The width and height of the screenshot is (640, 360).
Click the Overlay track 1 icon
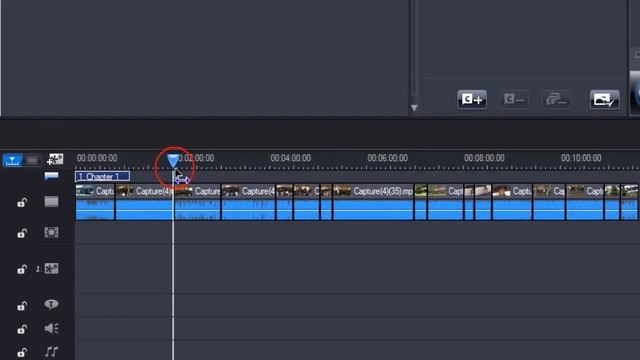coord(51,269)
